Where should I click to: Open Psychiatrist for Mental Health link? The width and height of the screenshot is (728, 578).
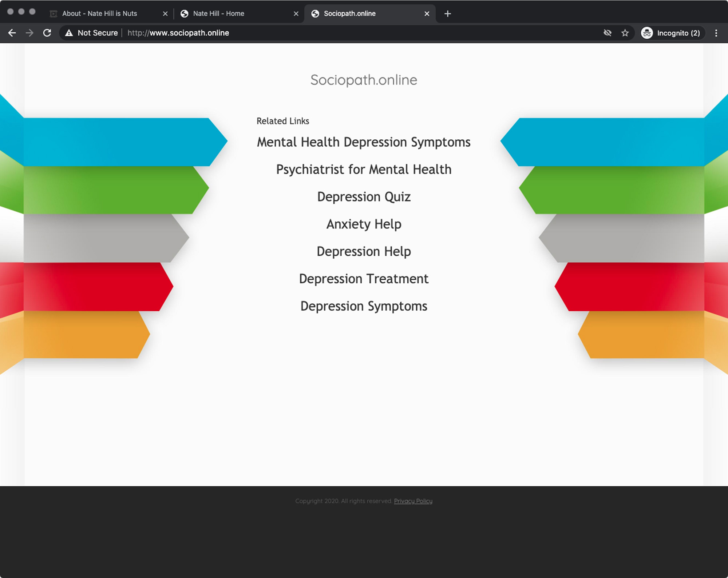point(364,170)
